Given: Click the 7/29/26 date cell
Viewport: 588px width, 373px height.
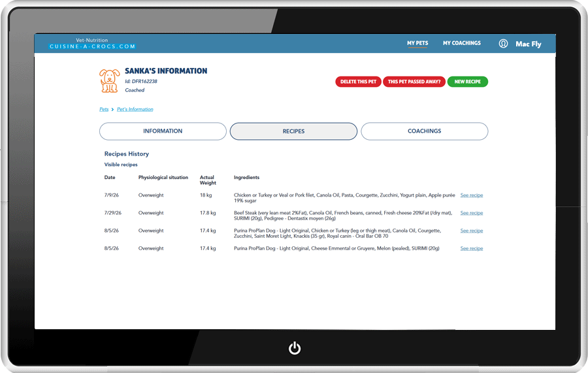Looking at the screenshot, I should tap(113, 213).
